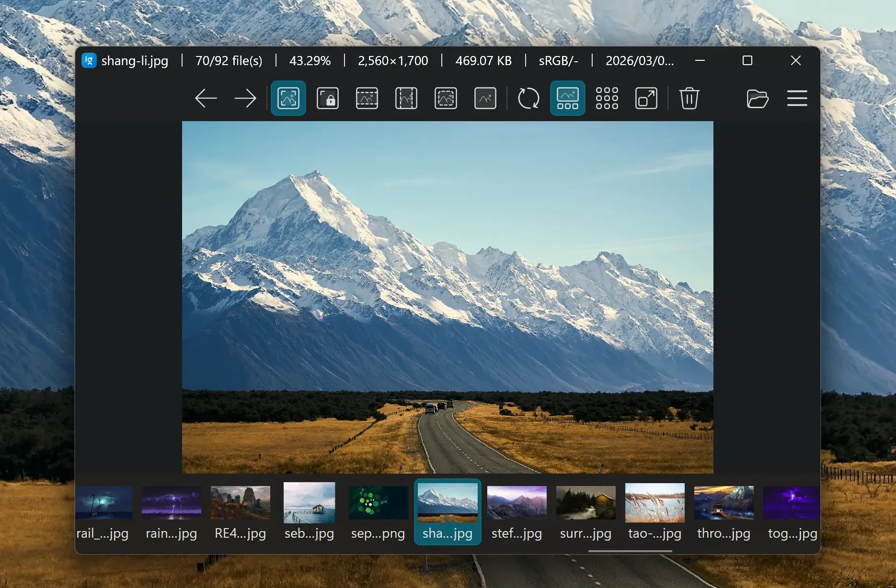Maximize the ImageGlass window

(747, 60)
